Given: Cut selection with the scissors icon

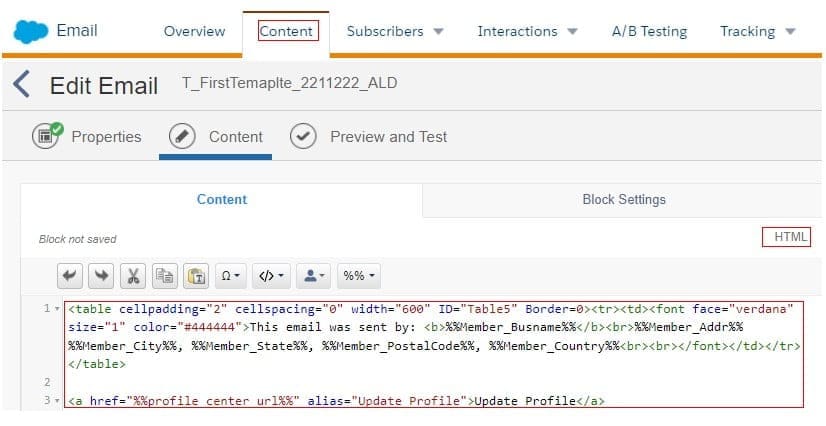Looking at the screenshot, I should pyautogui.click(x=133, y=275).
